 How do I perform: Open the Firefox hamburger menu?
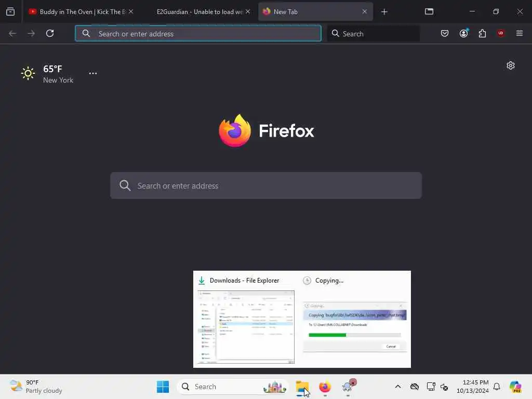tap(519, 33)
